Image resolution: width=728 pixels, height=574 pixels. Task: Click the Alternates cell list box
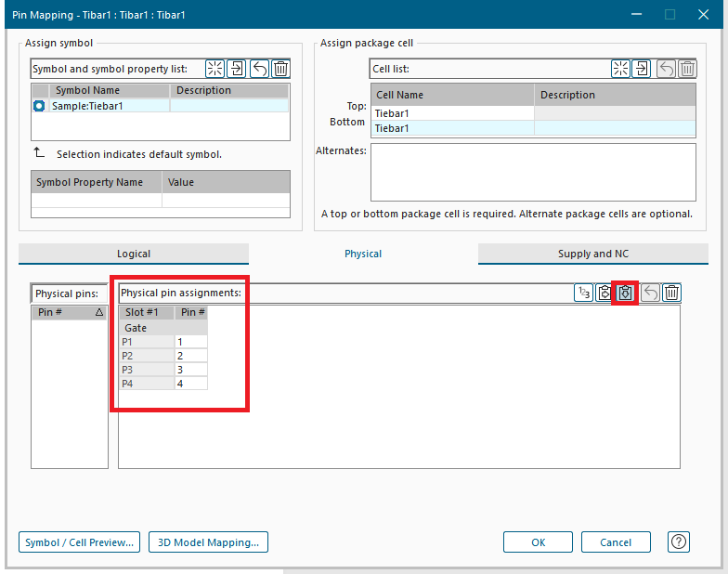click(533, 173)
